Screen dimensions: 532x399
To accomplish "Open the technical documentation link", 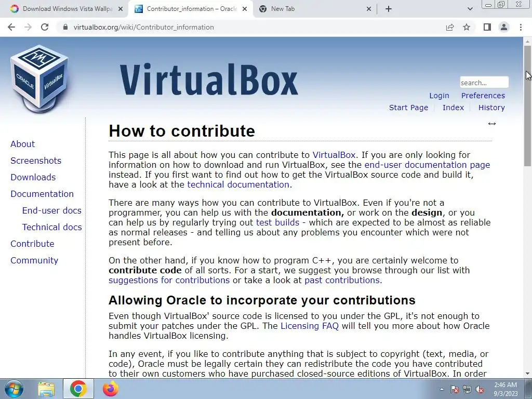I will (x=238, y=184).
